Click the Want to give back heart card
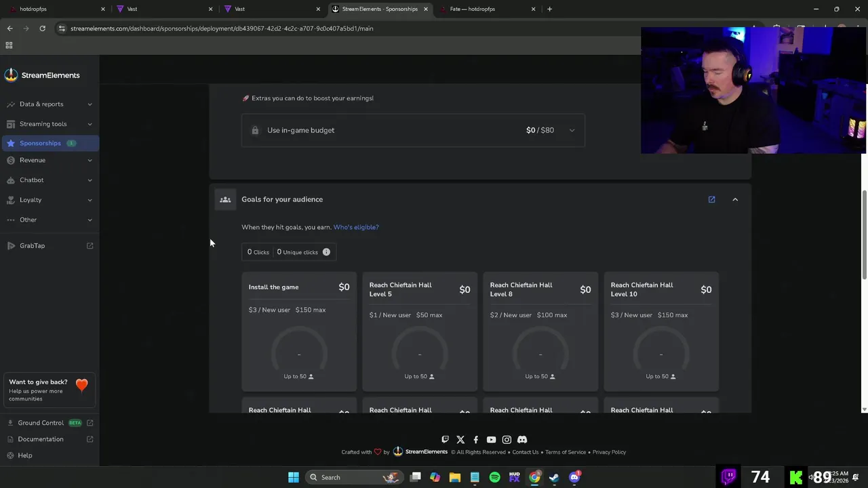Viewport: 868px width, 488px height. coord(50,390)
